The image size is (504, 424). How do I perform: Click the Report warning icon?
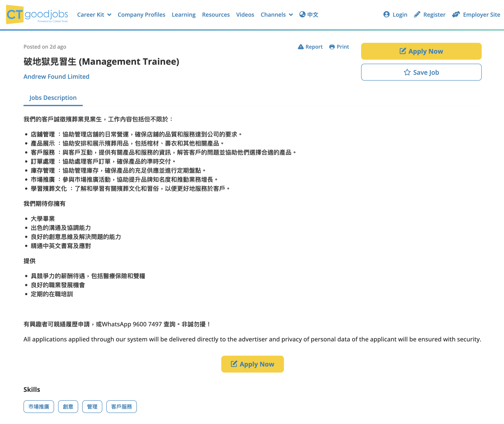[x=300, y=47]
